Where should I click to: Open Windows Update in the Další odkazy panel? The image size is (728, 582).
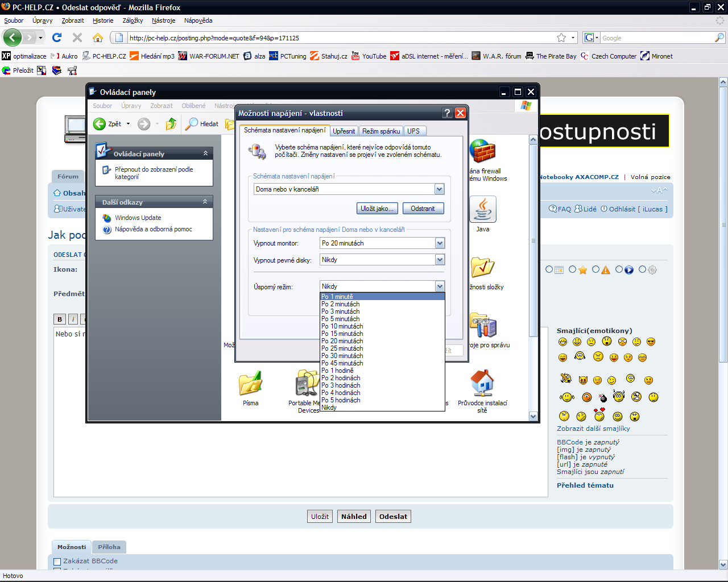pos(138,218)
